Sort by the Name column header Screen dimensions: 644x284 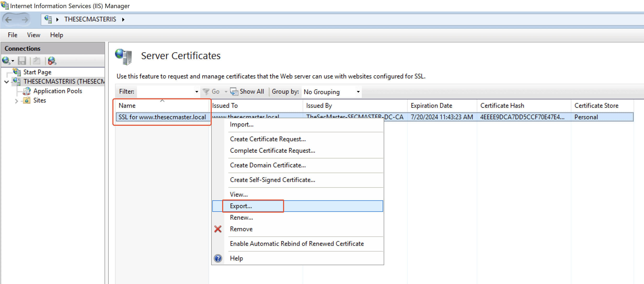162,105
